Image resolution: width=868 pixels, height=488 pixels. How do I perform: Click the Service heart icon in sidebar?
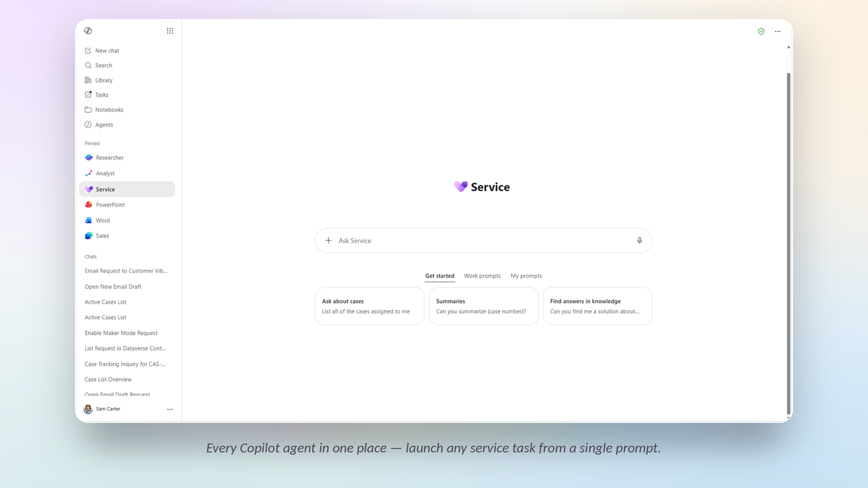coord(89,189)
